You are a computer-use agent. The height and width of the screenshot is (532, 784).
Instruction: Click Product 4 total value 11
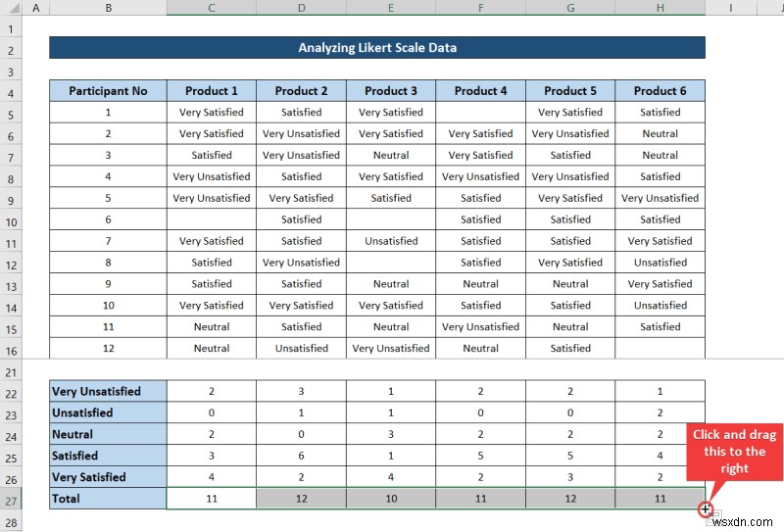480,499
